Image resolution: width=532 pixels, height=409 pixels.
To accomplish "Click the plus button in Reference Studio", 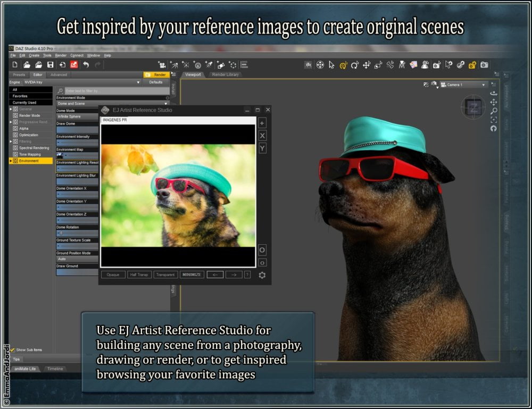I will tap(262, 123).
